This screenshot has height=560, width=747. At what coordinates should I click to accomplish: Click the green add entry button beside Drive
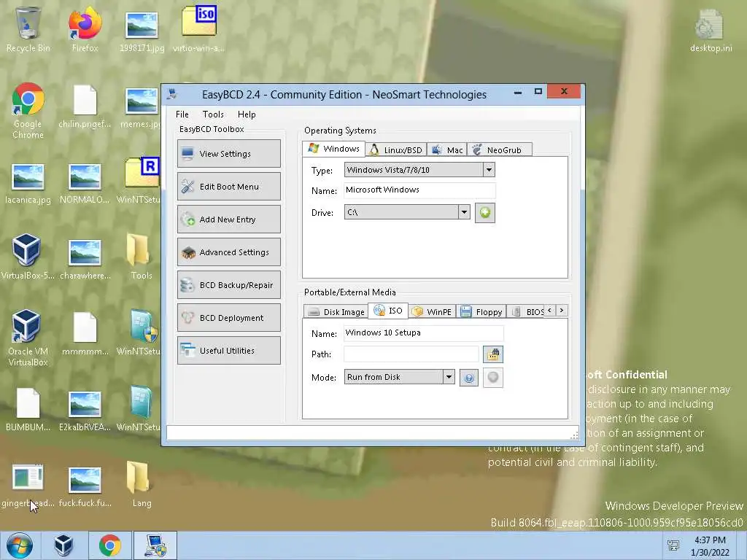(485, 212)
